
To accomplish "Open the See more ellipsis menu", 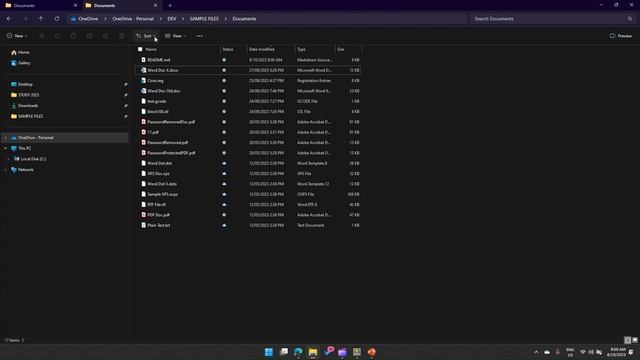I will point(200,36).
